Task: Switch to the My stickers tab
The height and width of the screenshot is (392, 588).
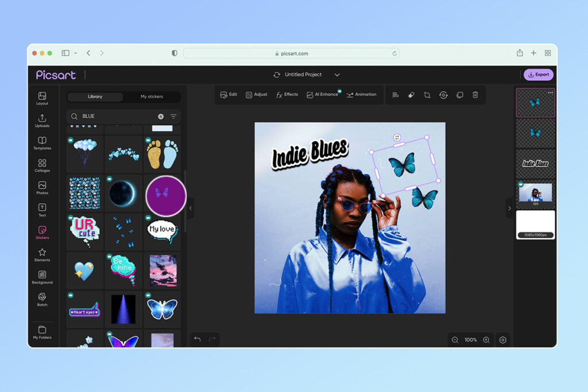Action: [x=153, y=97]
